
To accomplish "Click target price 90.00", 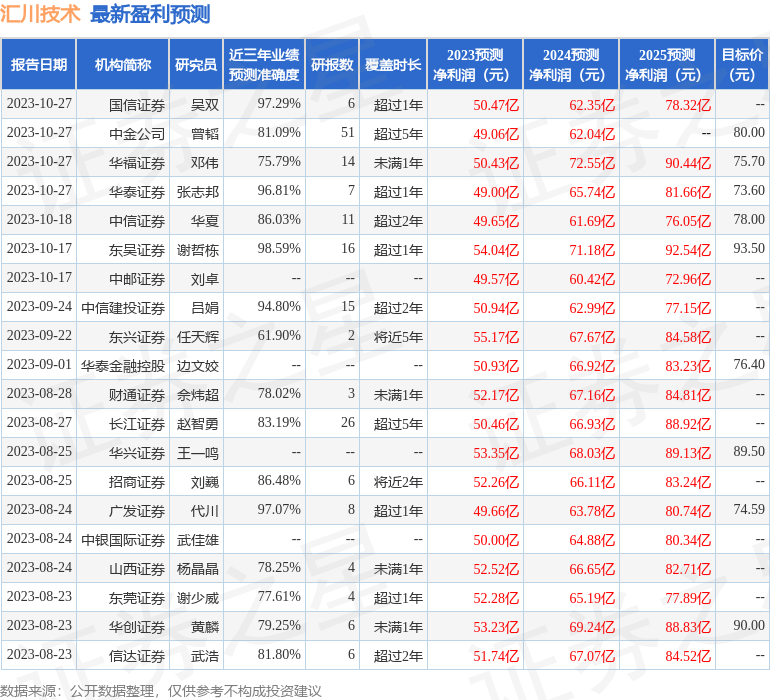I will pyautogui.click(x=749, y=625).
